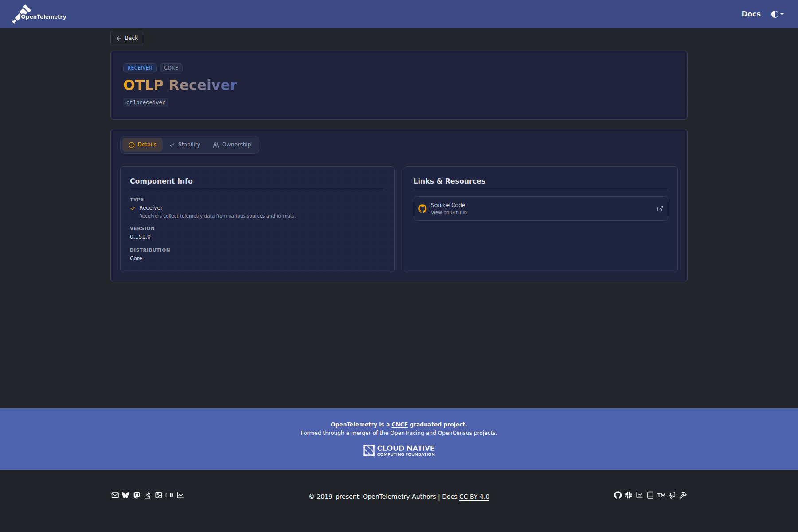Click the RECEIVER badge

140,68
